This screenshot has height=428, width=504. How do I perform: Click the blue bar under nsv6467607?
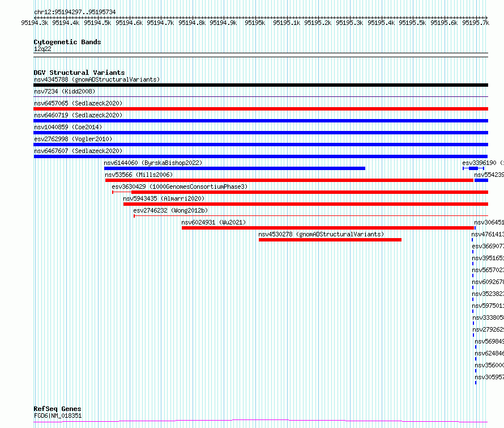click(x=260, y=156)
